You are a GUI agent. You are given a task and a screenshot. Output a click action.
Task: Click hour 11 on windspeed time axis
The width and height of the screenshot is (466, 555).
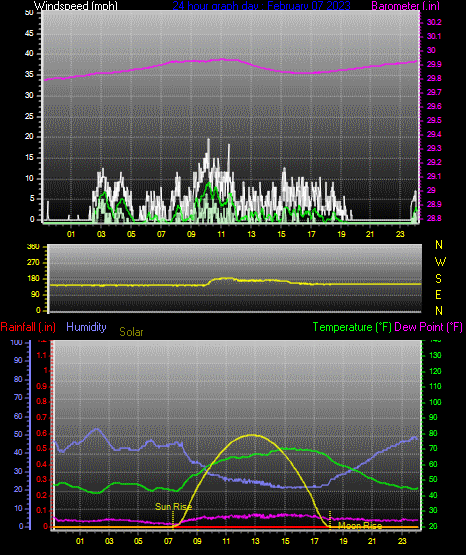tap(221, 234)
